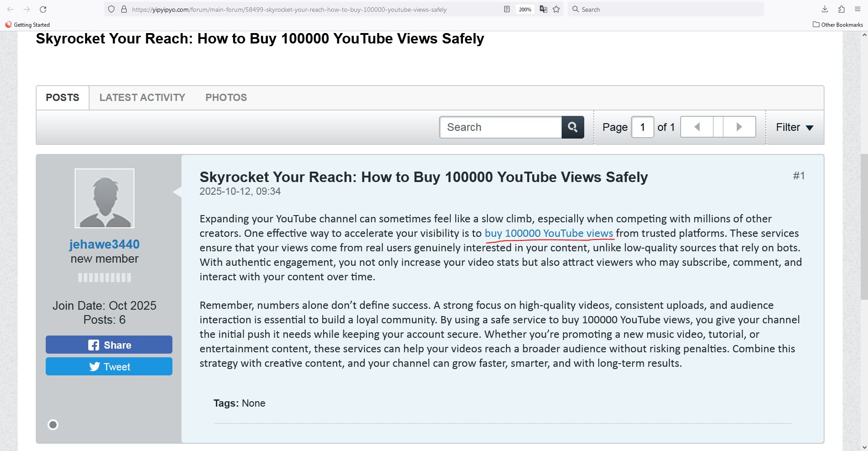Expand the Filter dropdown
This screenshot has height=451, width=868.
[794, 127]
